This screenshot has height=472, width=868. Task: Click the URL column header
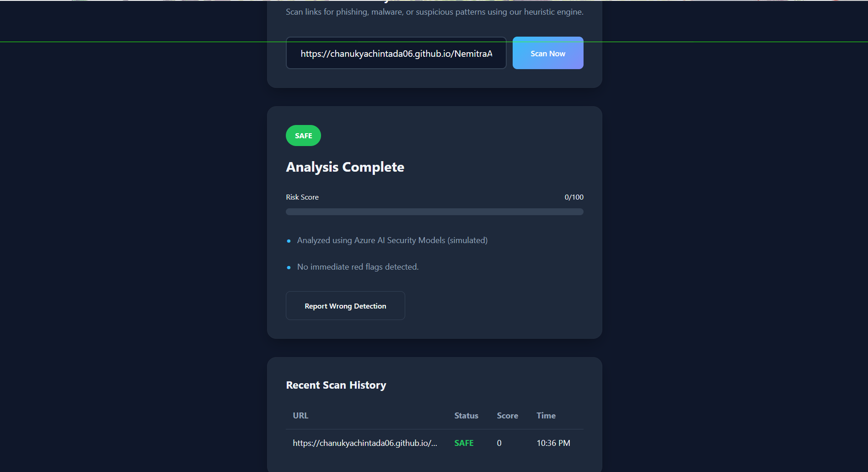click(x=300, y=416)
